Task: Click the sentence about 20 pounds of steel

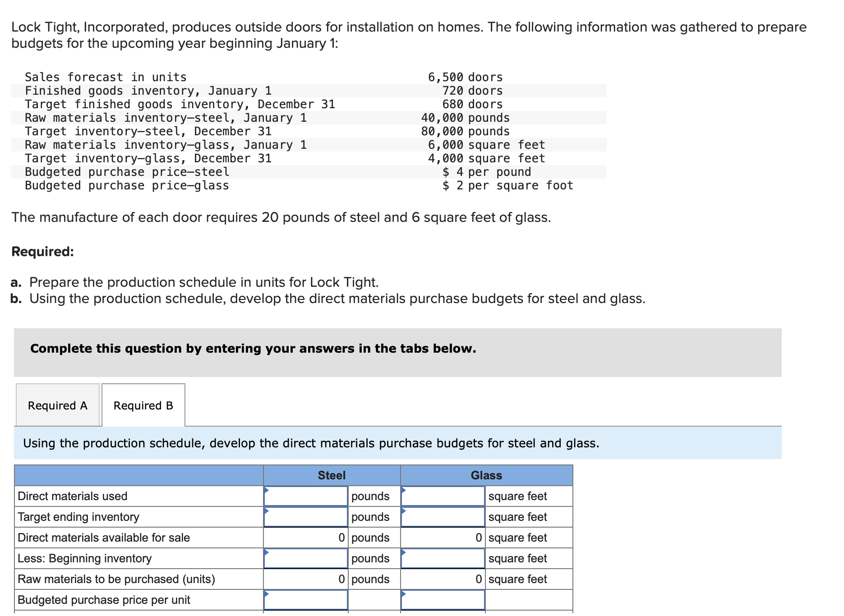Action: pos(281,217)
